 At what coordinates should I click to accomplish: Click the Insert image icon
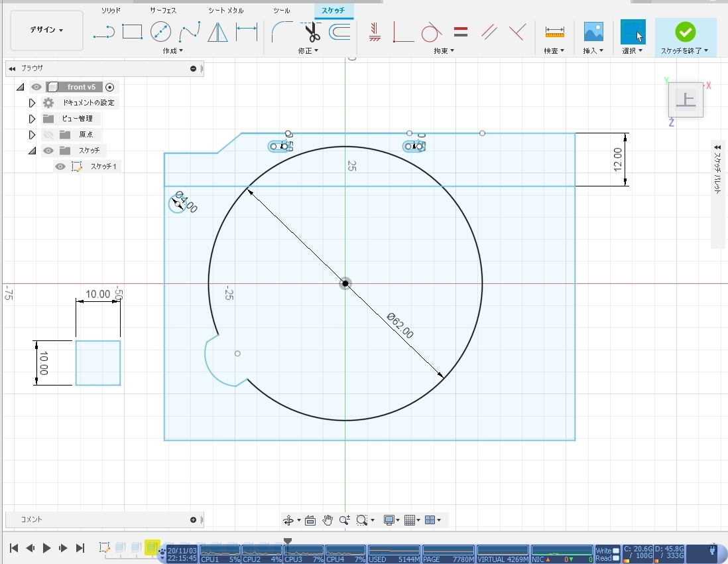click(x=593, y=32)
